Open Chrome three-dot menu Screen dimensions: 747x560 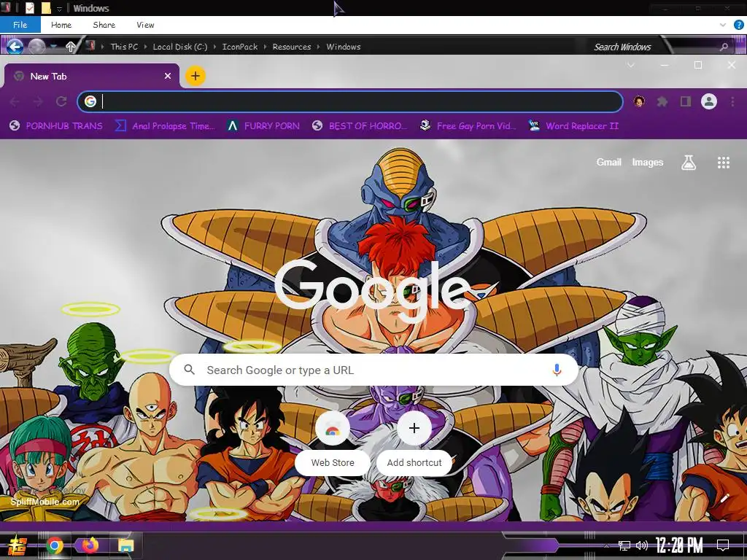point(732,101)
